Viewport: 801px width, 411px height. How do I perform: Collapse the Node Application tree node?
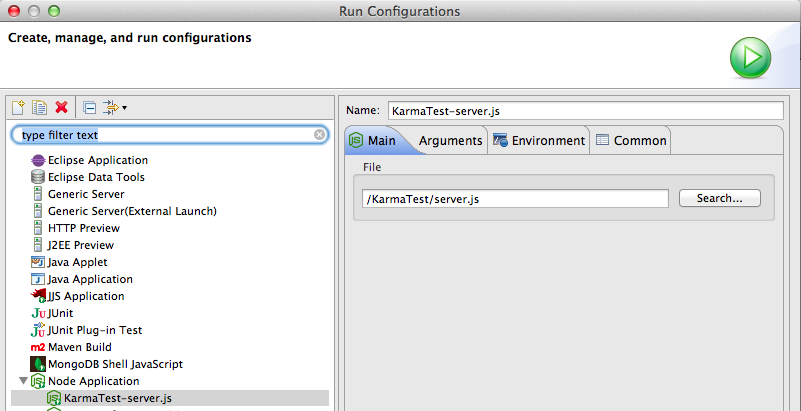coord(23,381)
